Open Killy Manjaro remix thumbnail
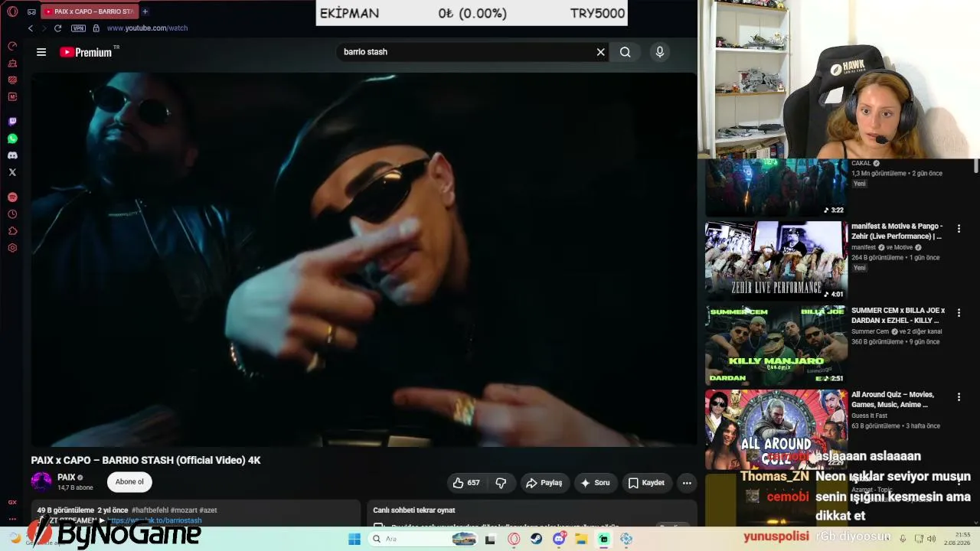 click(x=776, y=344)
